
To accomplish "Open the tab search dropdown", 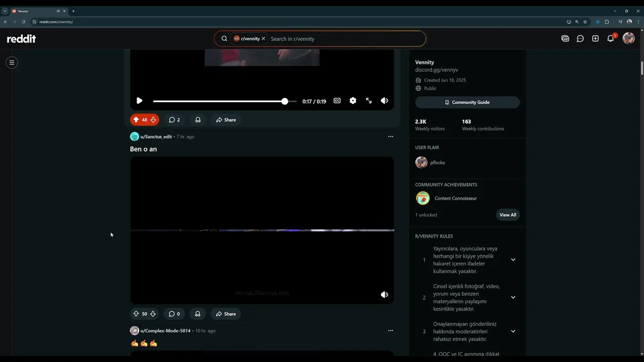I will pos(5,11).
